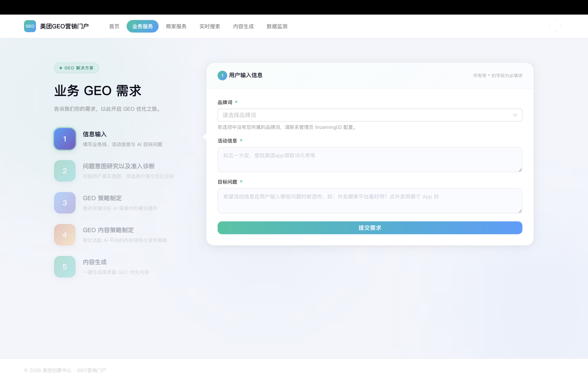The width and height of the screenshot is (588, 382).
Task: Click 填写业务线、活动信息与 AI 目标问题 description
Action: pos(123,144)
